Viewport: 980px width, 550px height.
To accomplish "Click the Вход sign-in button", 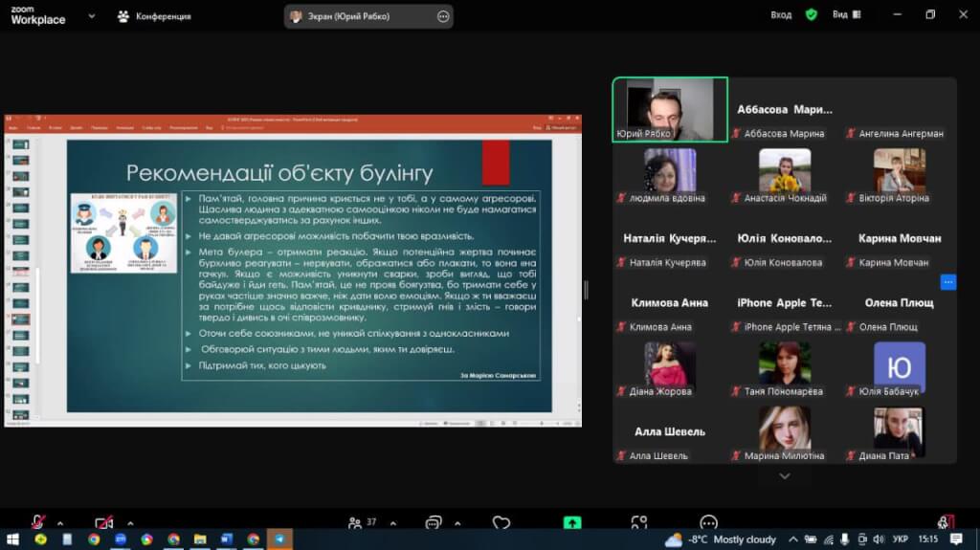I will [781, 15].
